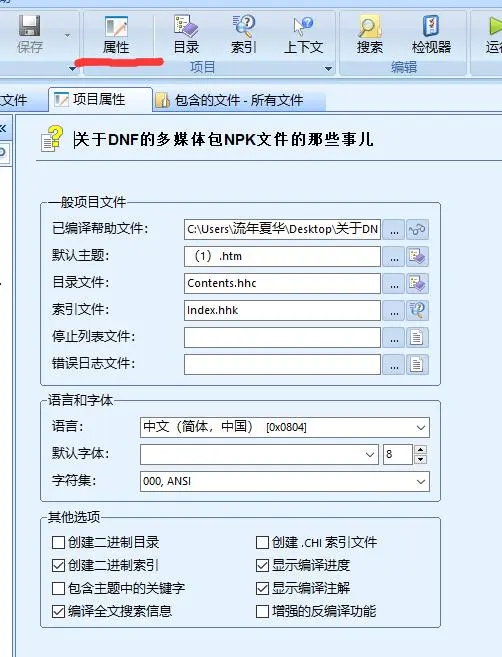502x657 pixels.
Task: Click the document icon beside 停止列表文件
Action: click(417, 338)
